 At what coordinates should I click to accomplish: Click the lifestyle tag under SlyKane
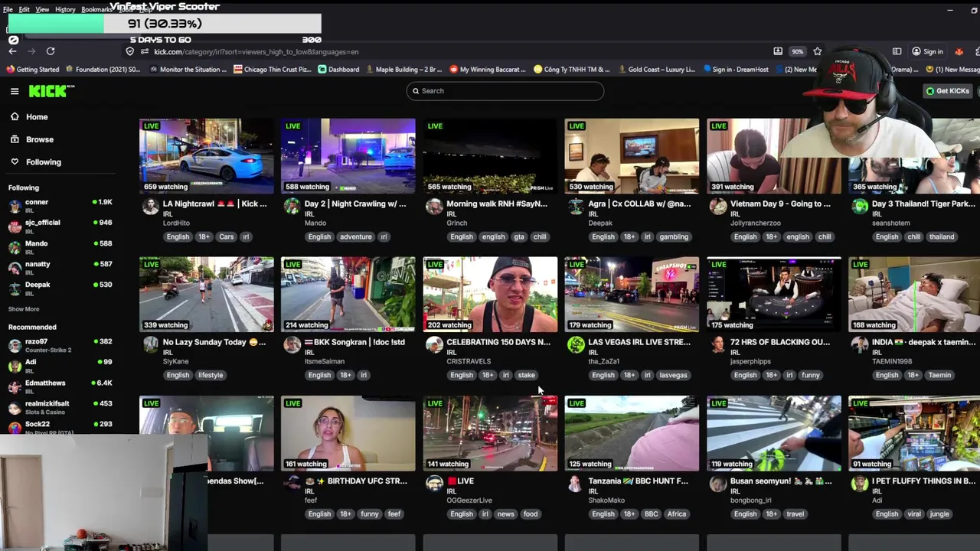(211, 375)
